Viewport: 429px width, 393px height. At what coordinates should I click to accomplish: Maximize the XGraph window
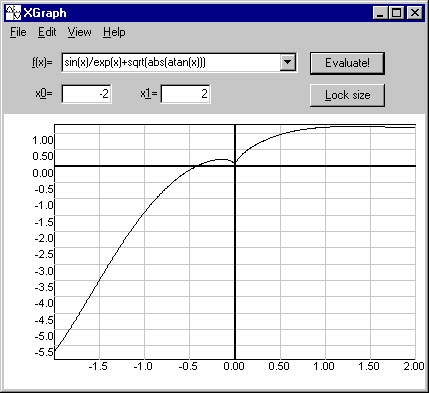396,13
